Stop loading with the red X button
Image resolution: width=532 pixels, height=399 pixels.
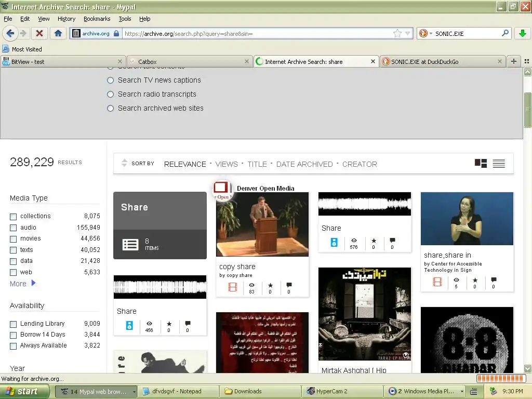(x=39, y=33)
